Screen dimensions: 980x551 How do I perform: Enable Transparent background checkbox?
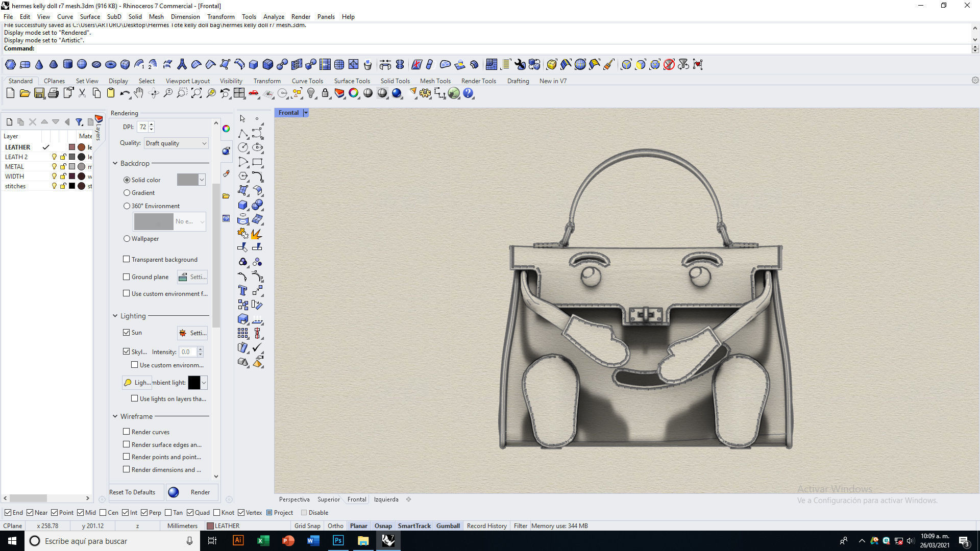pyautogui.click(x=126, y=259)
